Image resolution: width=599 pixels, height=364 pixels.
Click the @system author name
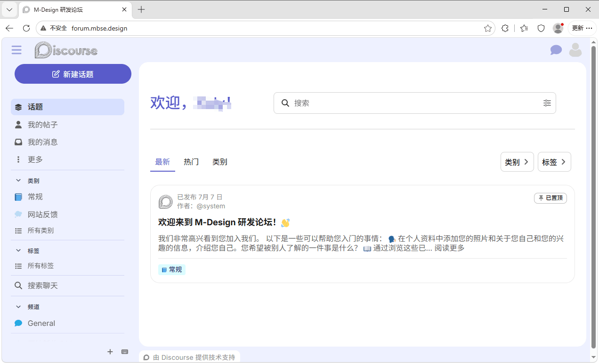(x=210, y=206)
